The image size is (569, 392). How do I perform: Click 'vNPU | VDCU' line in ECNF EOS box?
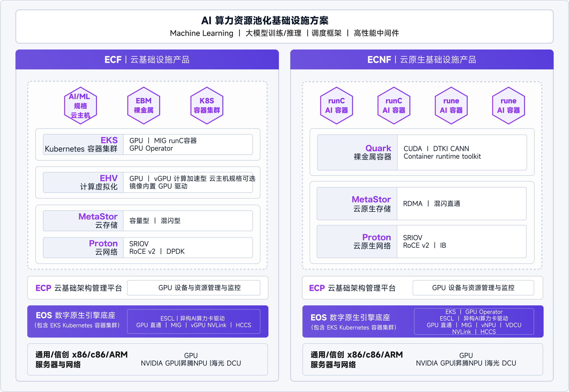pyautogui.click(x=501, y=325)
